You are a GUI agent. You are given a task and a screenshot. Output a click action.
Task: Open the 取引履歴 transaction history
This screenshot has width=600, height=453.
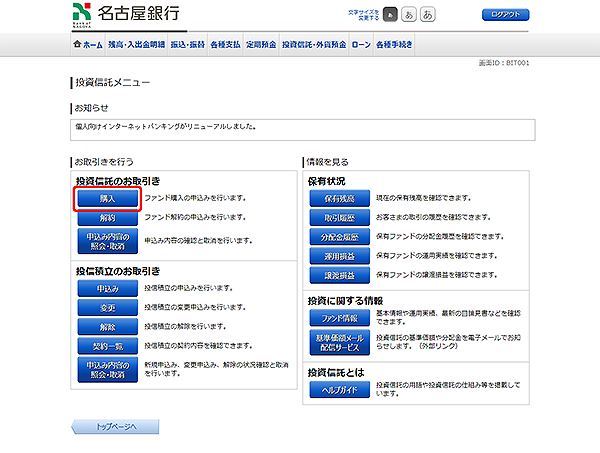pos(340,219)
